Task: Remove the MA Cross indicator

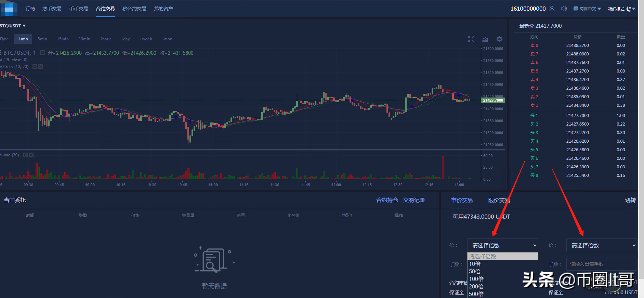Action: [41, 67]
